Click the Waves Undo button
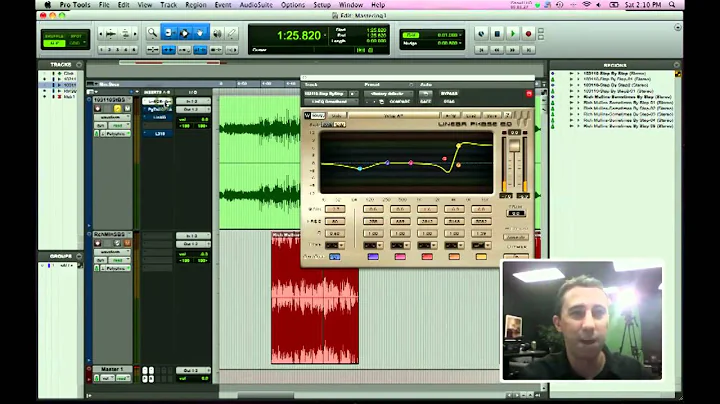Image resolution: width=720 pixels, height=404 pixels. [x=336, y=116]
